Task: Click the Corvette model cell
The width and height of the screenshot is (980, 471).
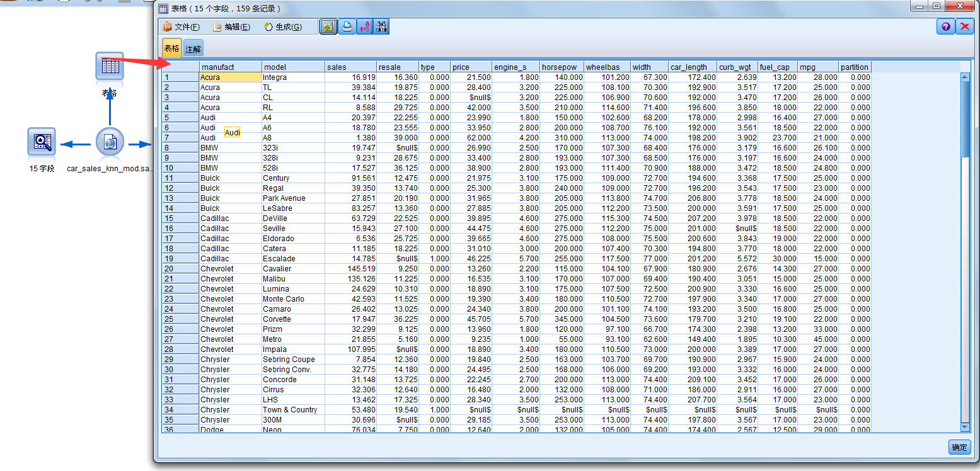Action: (293, 319)
